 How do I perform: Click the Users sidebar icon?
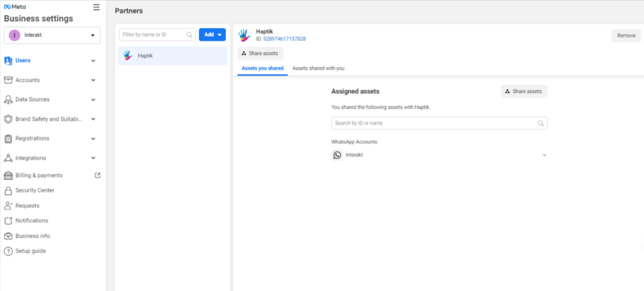[8, 60]
